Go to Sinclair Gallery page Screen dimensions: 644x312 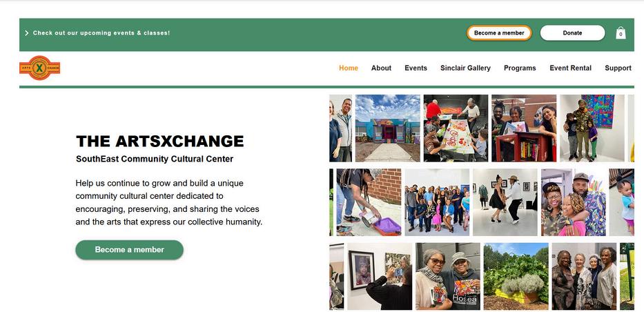(x=465, y=68)
